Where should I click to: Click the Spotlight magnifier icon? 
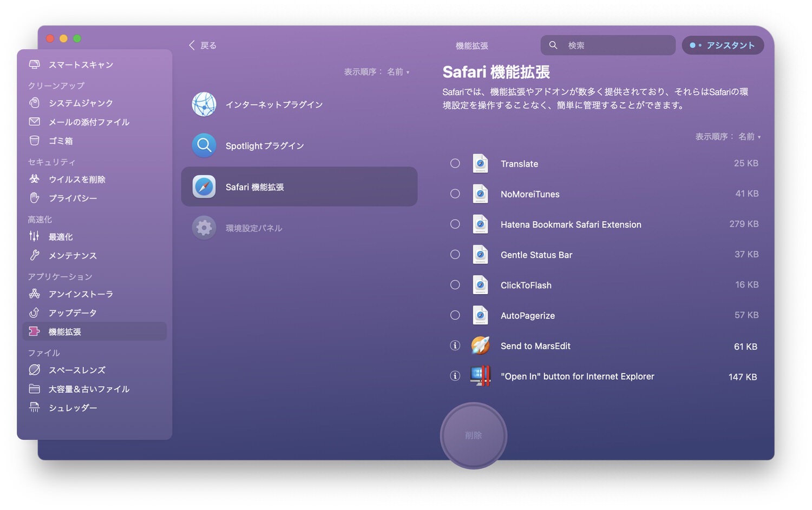click(x=204, y=145)
